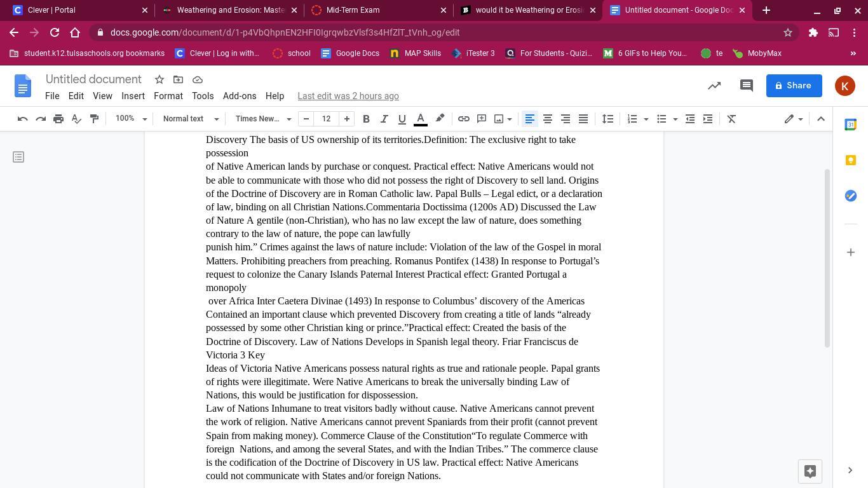
Task: Move document to a folder
Action: click(x=178, y=79)
